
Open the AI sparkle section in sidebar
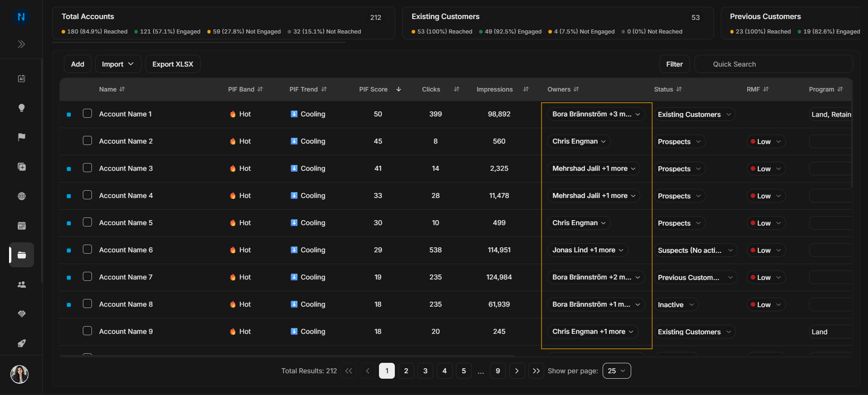pyautogui.click(x=21, y=78)
